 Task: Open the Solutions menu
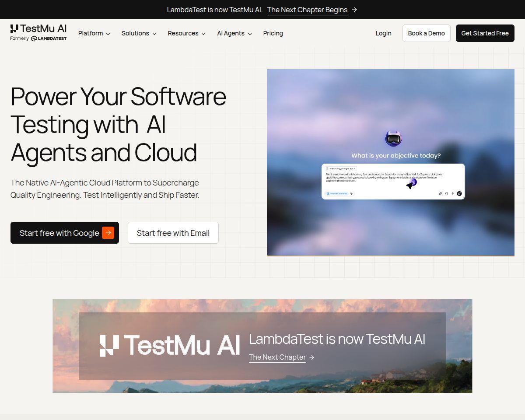pos(139,33)
